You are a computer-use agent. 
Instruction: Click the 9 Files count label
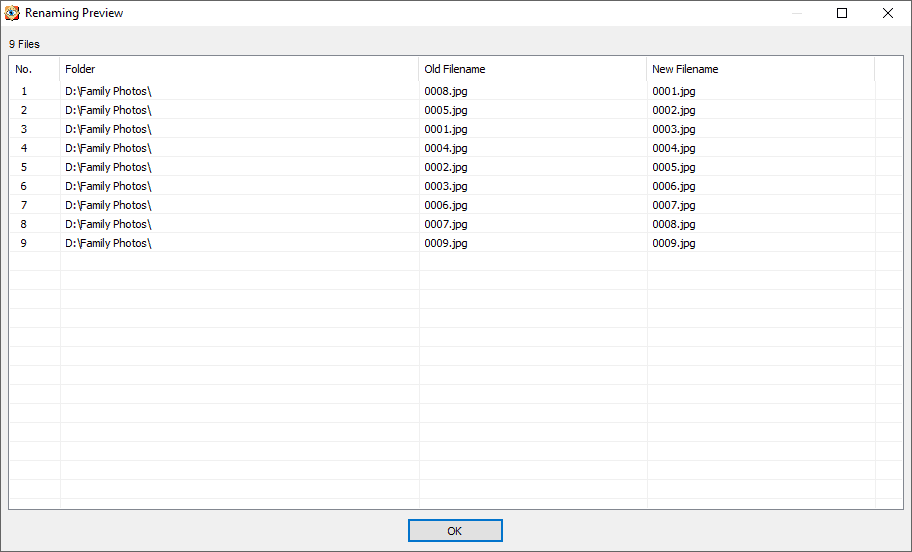point(24,44)
